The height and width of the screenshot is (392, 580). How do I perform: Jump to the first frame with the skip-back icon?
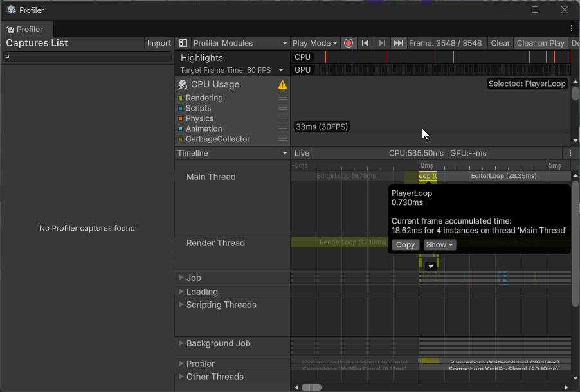(365, 43)
